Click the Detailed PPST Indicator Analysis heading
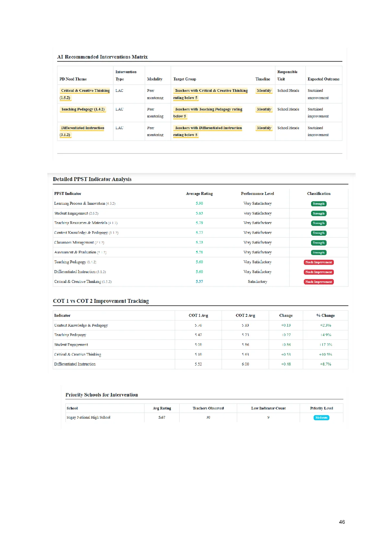Image resolution: width=392 pixels, height=555 pixels. point(92,179)
